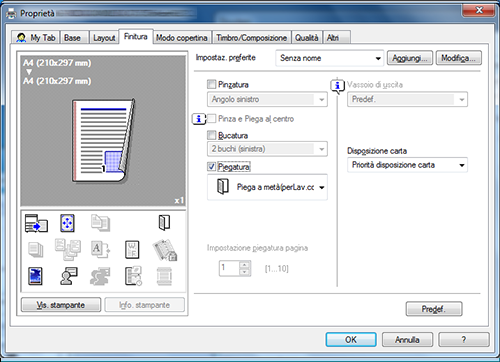Click the folded page preview thumbnail

104,141
